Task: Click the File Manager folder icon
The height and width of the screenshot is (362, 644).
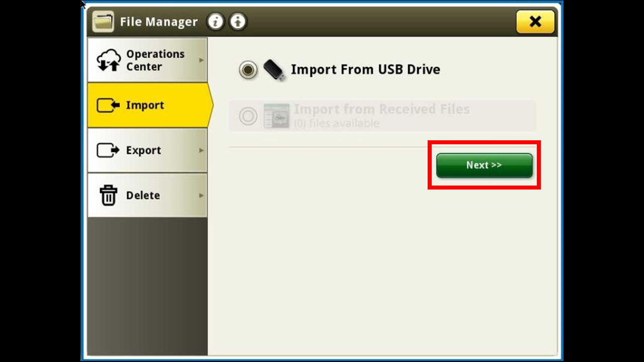Action: point(103,22)
